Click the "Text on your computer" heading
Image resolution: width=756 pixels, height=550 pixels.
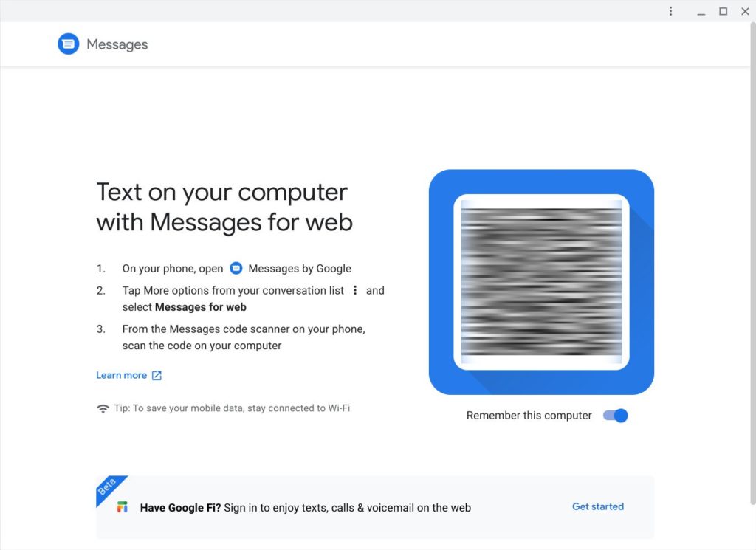(224, 207)
